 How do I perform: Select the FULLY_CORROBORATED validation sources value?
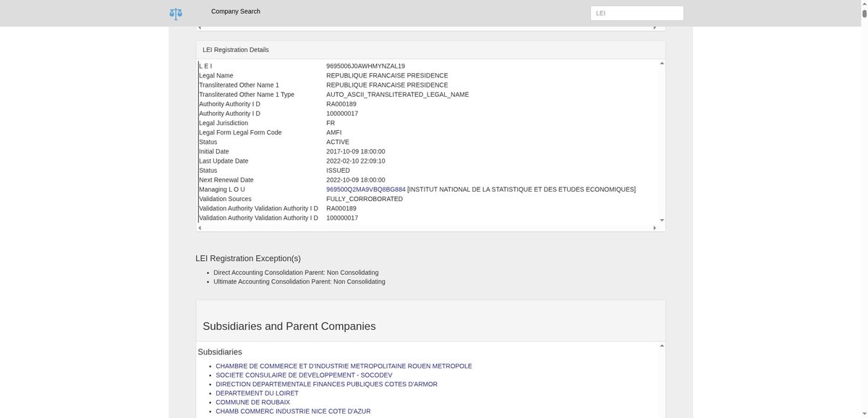tap(365, 199)
